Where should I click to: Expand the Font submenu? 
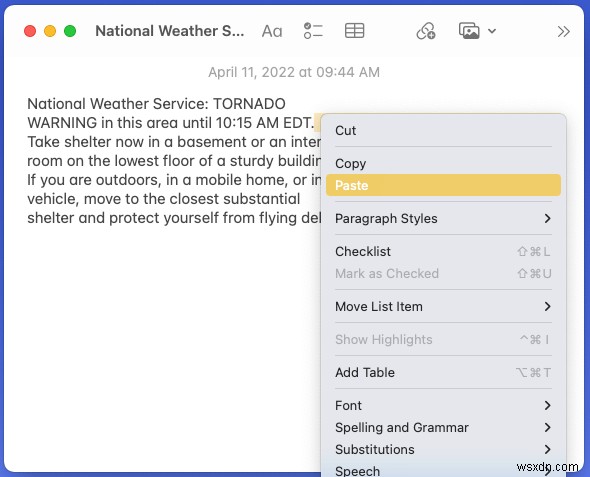pyautogui.click(x=443, y=405)
